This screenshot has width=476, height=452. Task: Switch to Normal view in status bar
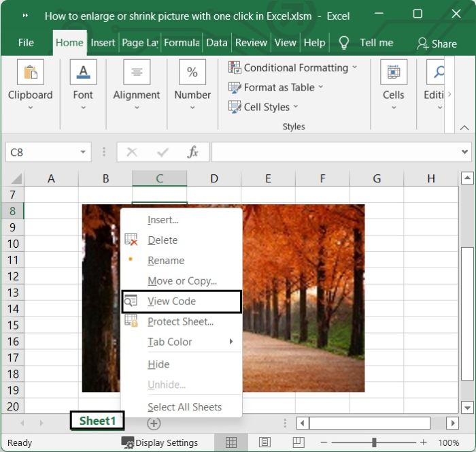231,442
